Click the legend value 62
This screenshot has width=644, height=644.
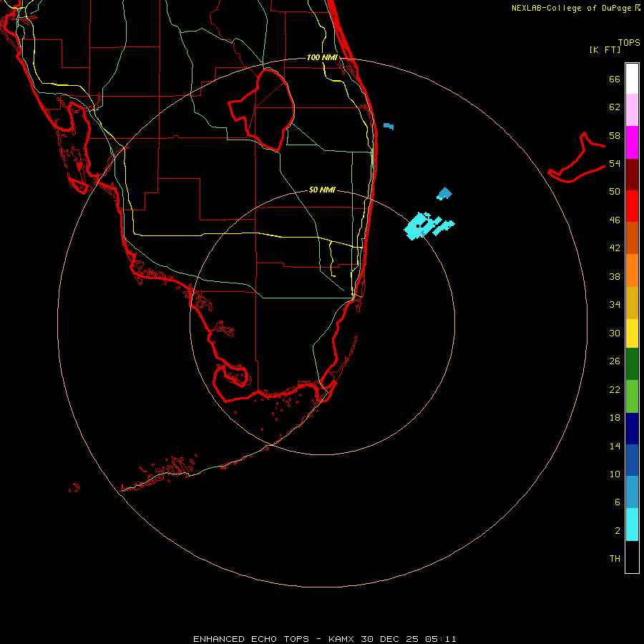click(615, 107)
